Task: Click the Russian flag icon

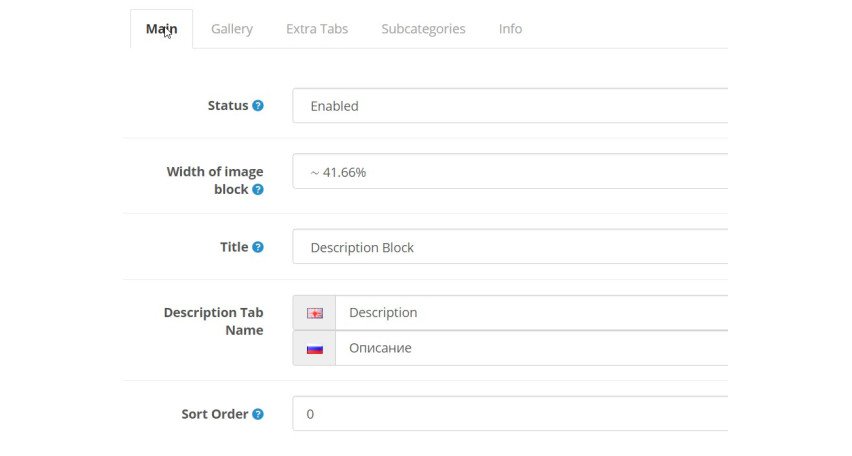Action: click(315, 349)
